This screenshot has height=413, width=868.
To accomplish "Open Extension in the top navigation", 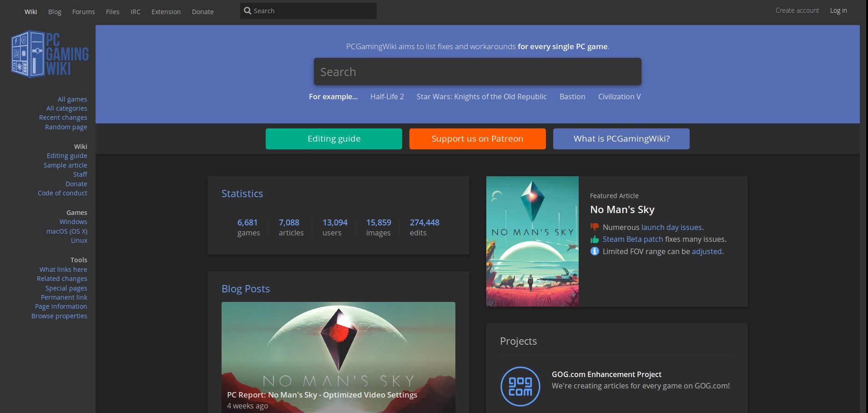I will 166,12.
